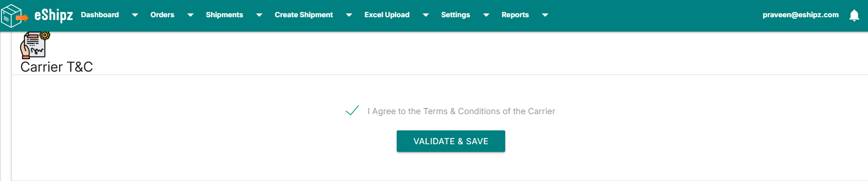The width and height of the screenshot is (868, 181).
Task: Expand the Settings dropdown arrow
Action: coord(486,15)
